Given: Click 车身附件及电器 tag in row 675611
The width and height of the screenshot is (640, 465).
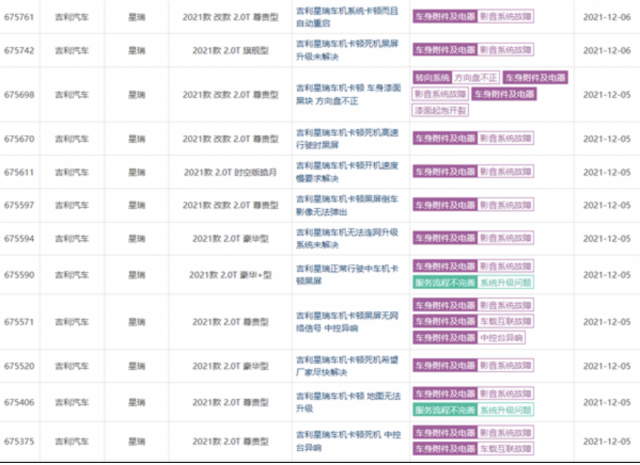Looking at the screenshot, I should tap(445, 172).
